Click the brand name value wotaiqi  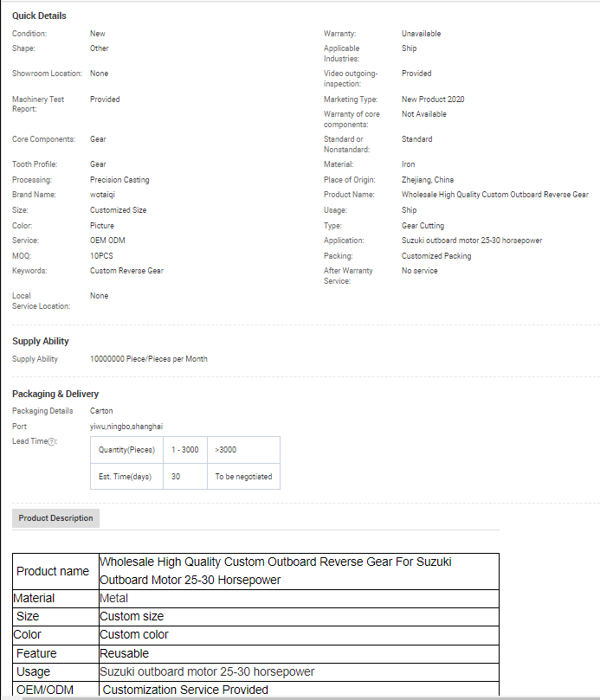105,195
